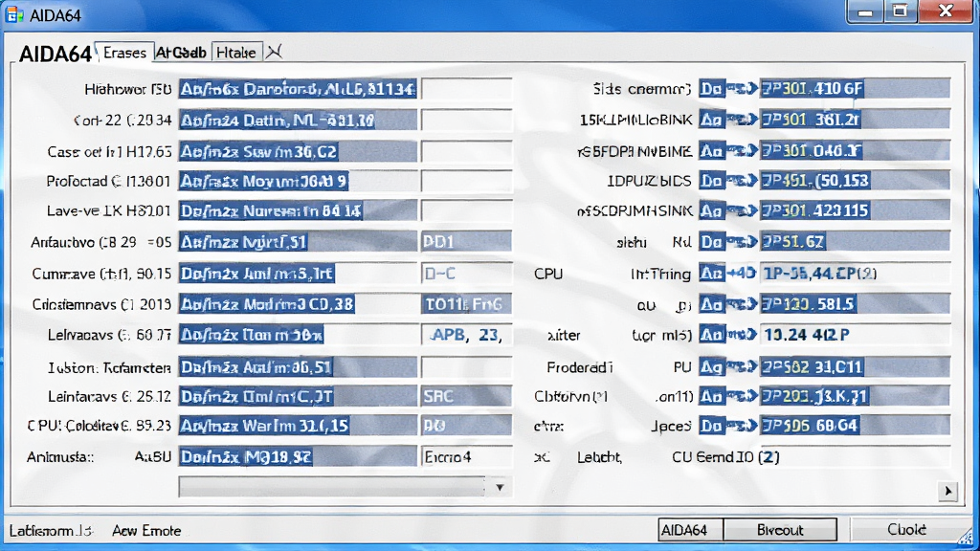Click the arrow icon before 3P301.046.1F
The height and width of the screenshot is (551, 980).
(x=742, y=150)
